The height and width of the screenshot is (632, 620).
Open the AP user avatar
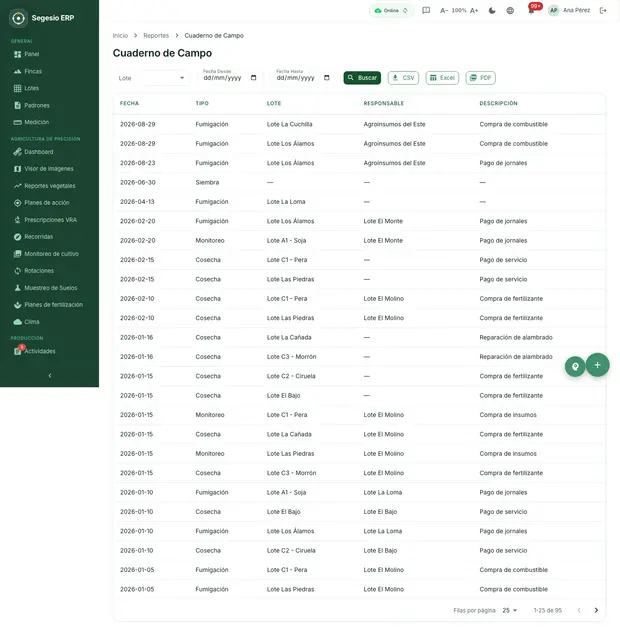pos(553,10)
